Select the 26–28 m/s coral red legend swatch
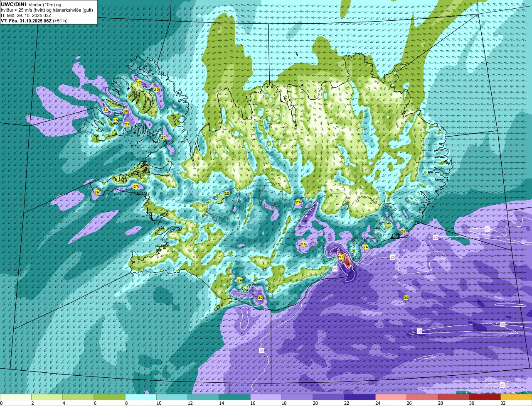The height and width of the screenshot is (406, 532). click(x=422, y=397)
